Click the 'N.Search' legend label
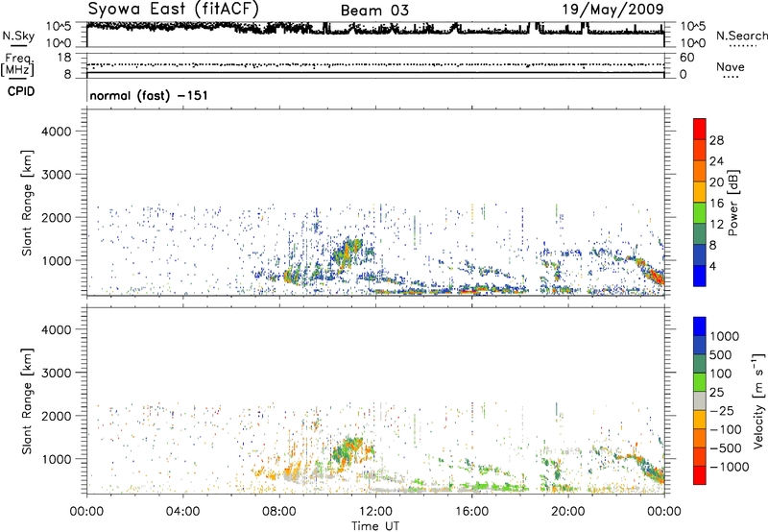The image size is (768, 532). [742, 36]
